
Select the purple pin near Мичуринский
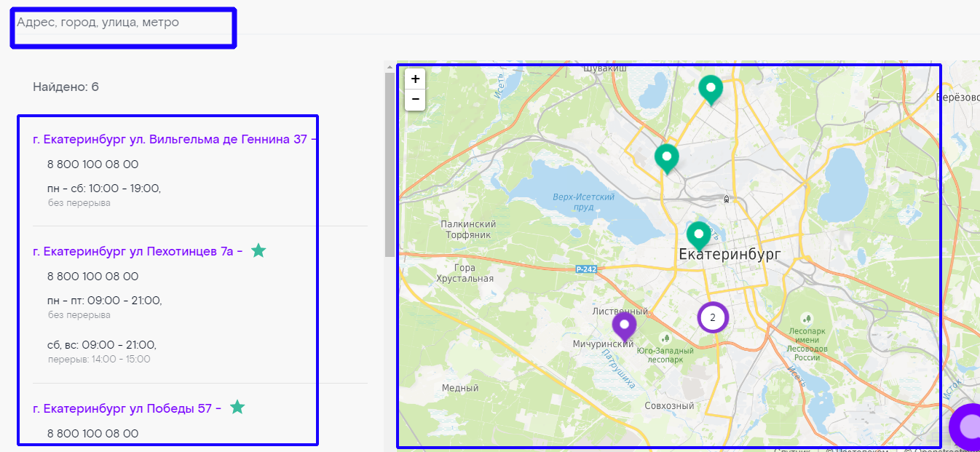624,327
